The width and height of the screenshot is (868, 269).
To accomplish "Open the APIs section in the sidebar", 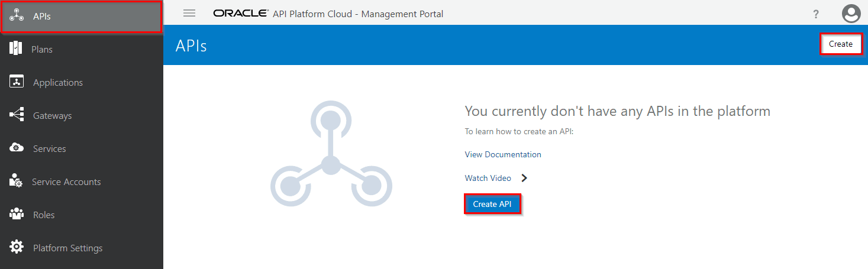I will tap(81, 17).
